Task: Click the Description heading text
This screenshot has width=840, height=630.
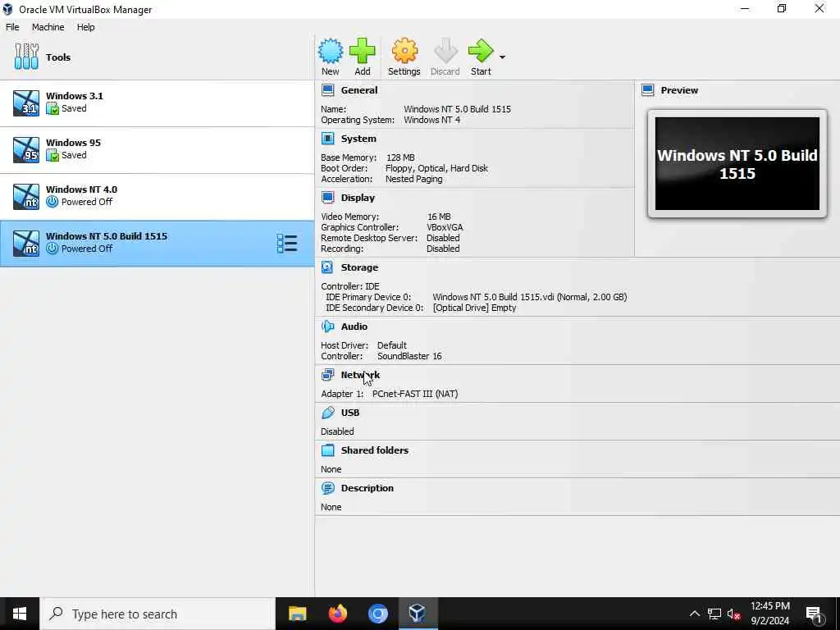Action: click(x=367, y=488)
